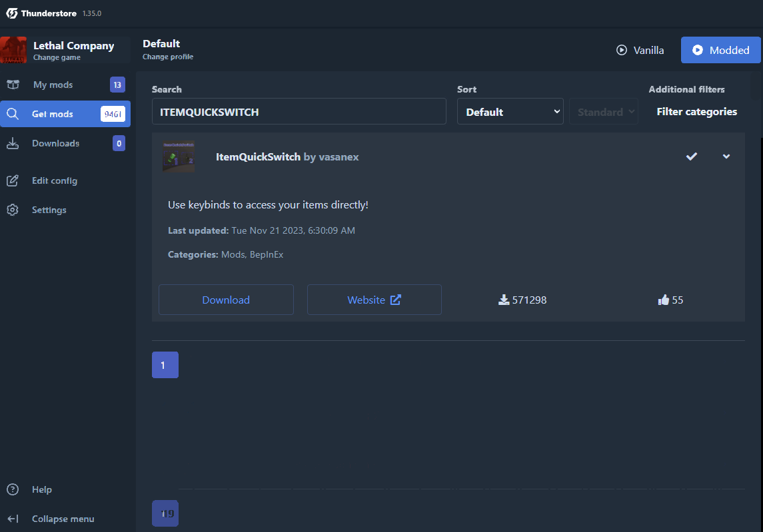
Task: Select the Get mods menu item
Action: pos(65,114)
